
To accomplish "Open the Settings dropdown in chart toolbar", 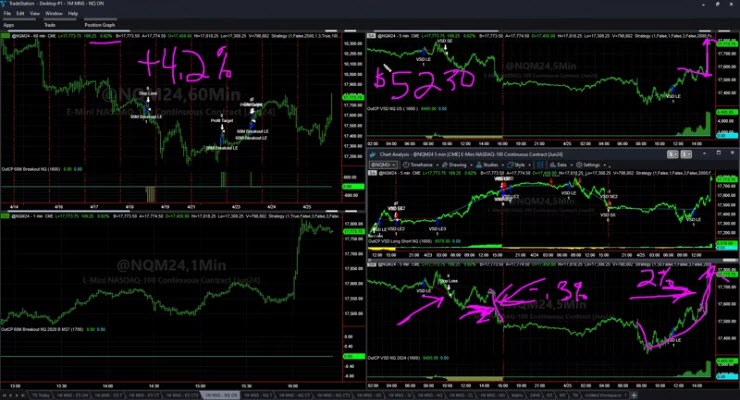I will pyautogui.click(x=591, y=165).
